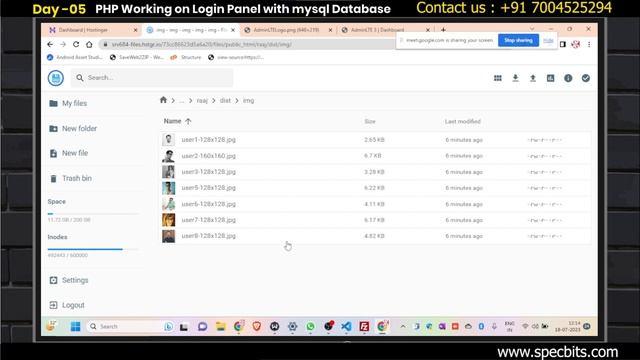
Task: Click thumbnail of user7-128x128.jpg
Action: [x=169, y=220]
